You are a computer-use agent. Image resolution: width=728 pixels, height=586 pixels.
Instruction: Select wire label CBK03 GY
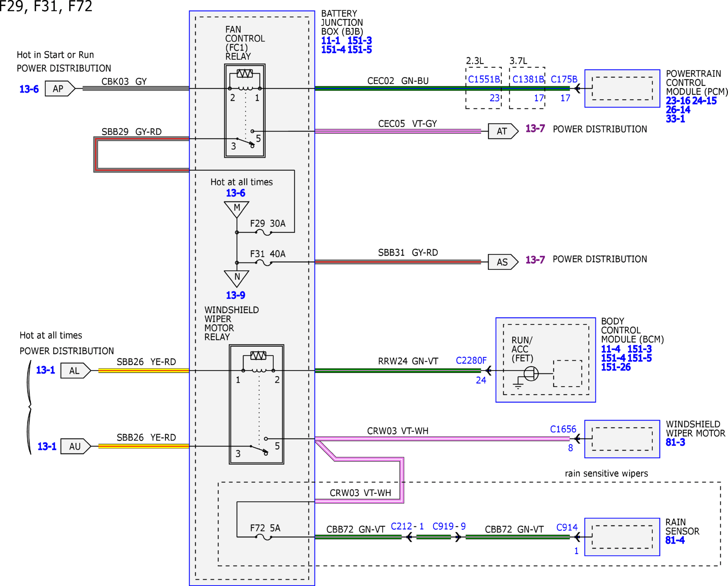coord(124,82)
